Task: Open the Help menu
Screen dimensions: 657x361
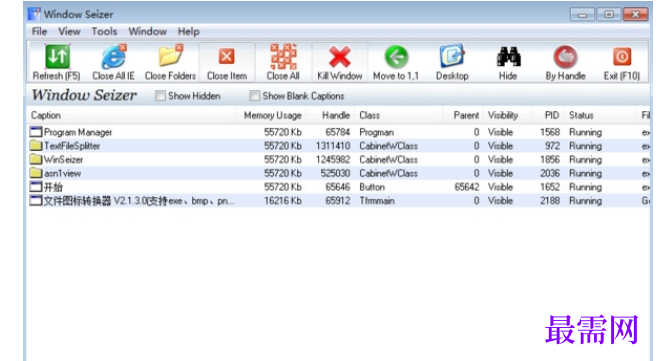Action: (x=189, y=31)
